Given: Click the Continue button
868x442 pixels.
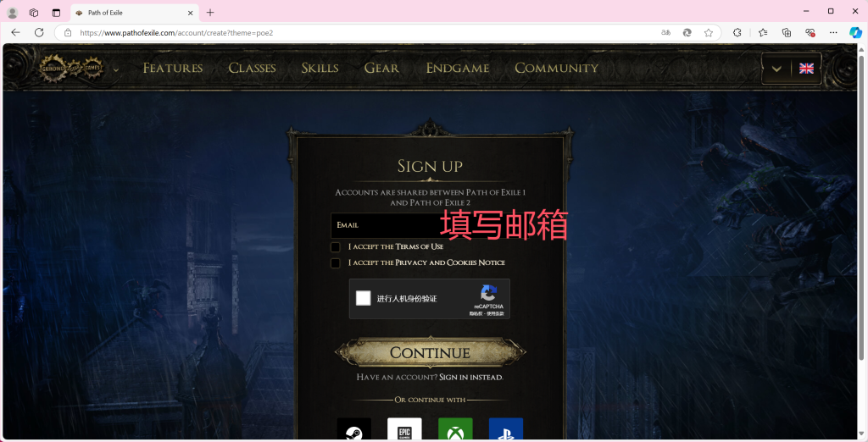Looking at the screenshot, I should coord(430,352).
